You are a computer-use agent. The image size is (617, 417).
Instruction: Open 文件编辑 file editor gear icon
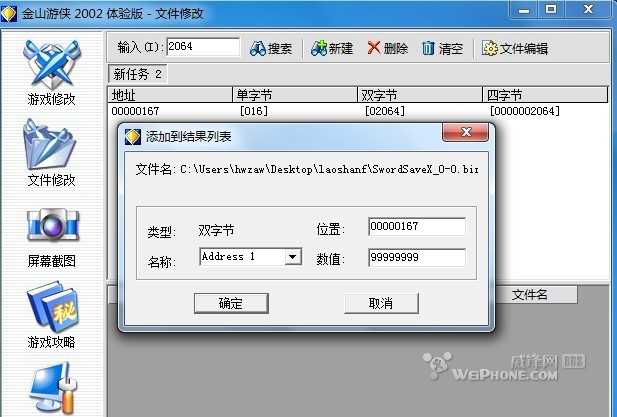click(x=515, y=48)
